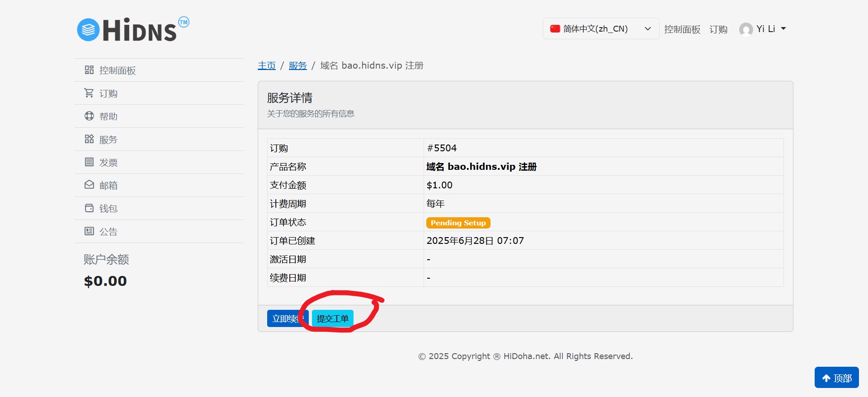The height and width of the screenshot is (397, 868).
Task: Open 帮助 in the sidebar menu
Action: pos(159,116)
